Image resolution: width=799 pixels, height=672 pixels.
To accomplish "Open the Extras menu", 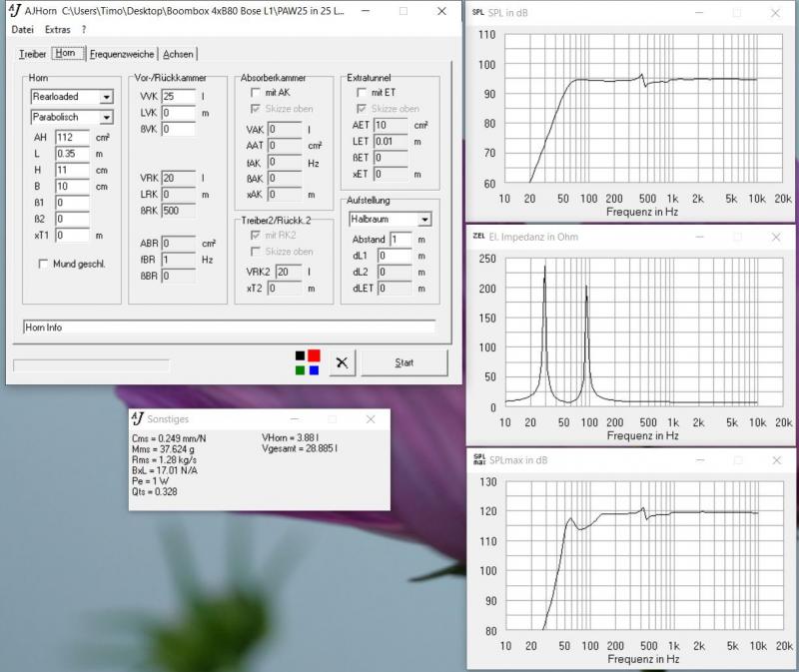I will (58, 30).
